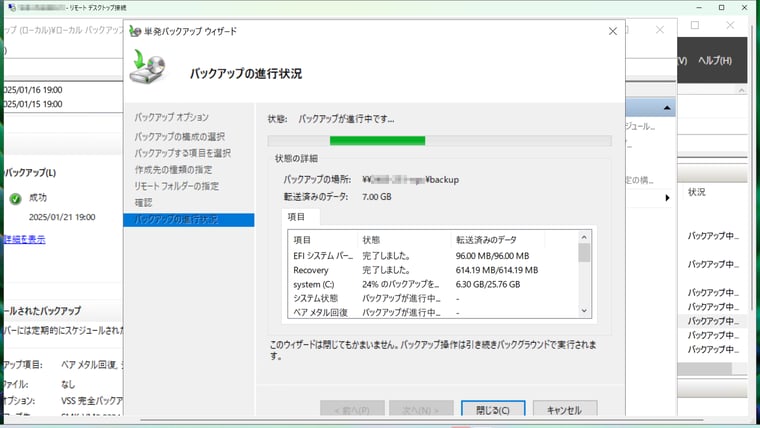Click the 転送済みのデータ column header

498,240
